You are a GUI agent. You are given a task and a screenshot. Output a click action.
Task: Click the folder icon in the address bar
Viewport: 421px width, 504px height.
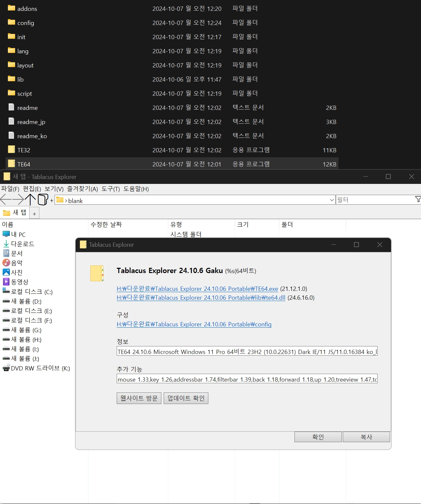point(60,200)
